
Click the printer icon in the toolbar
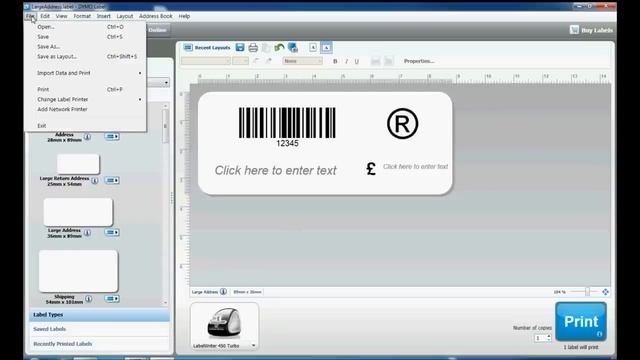click(253, 48)
